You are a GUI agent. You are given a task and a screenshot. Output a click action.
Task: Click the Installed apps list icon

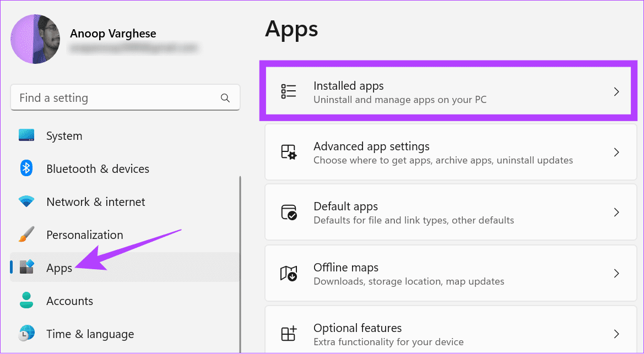point(289,91)
